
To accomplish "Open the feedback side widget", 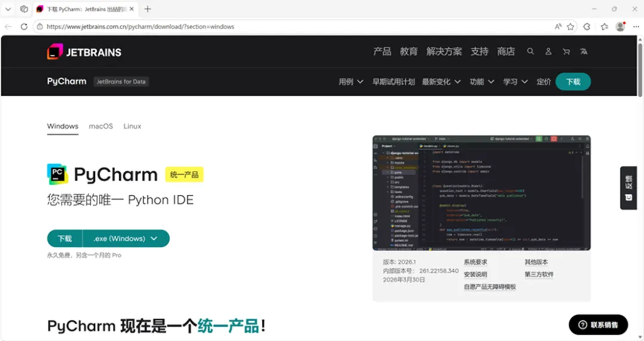I will (628, 188).
